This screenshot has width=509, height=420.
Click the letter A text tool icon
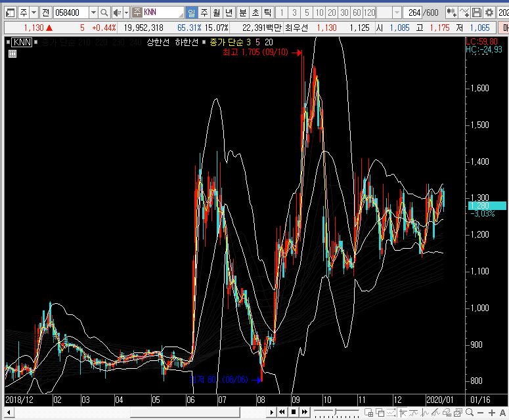(502, 413)
